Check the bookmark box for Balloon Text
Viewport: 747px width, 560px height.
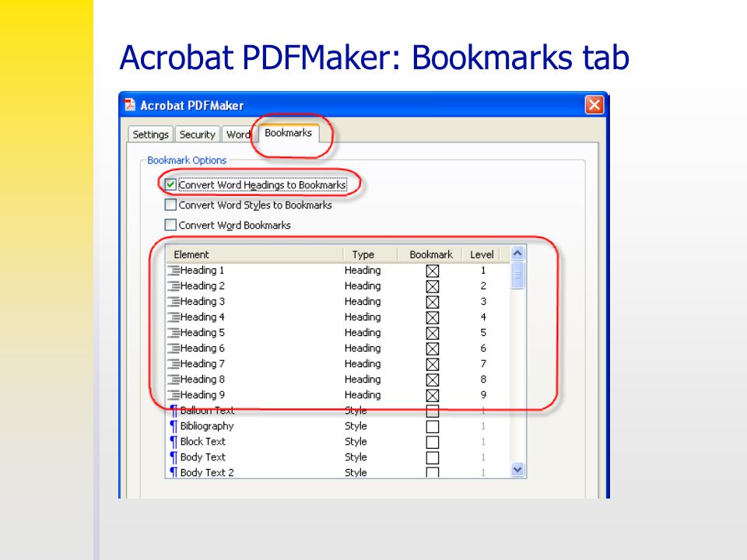[x=432, y=411]
